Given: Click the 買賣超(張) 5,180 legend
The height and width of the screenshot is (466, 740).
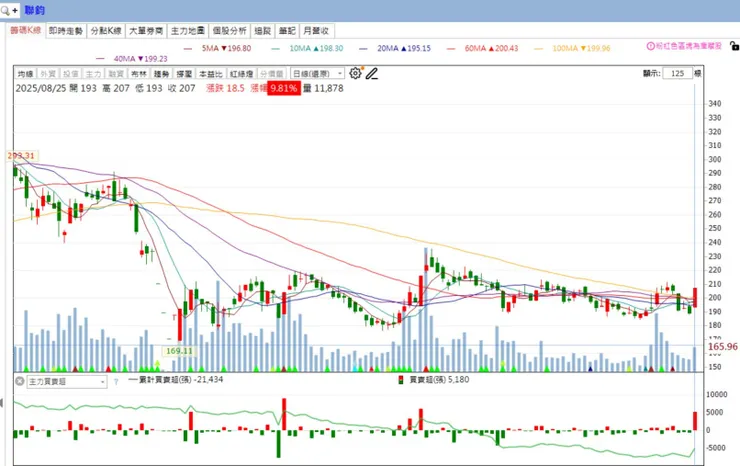Looking at the screenshot, I should 439,380.
